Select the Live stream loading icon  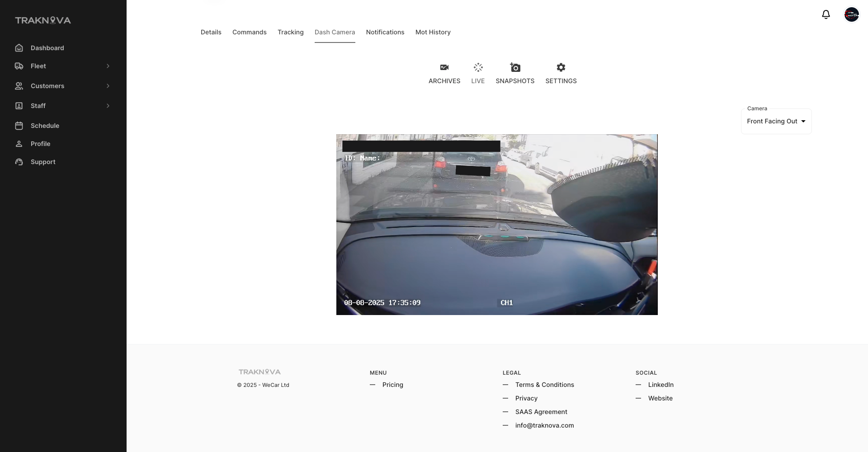[x=478, y=67]
